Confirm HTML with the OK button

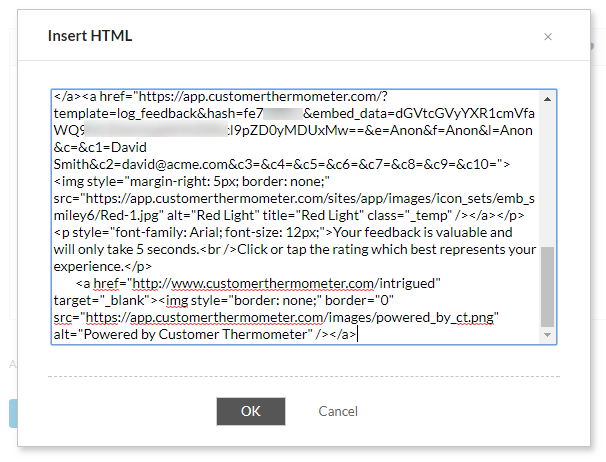click(251, 411)
